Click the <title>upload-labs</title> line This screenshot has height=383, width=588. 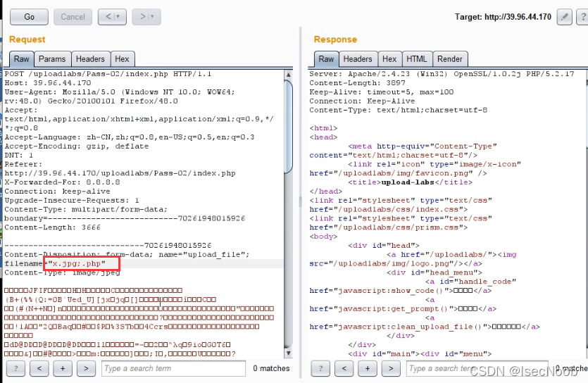pyautogui.click(x=411, y=182)
